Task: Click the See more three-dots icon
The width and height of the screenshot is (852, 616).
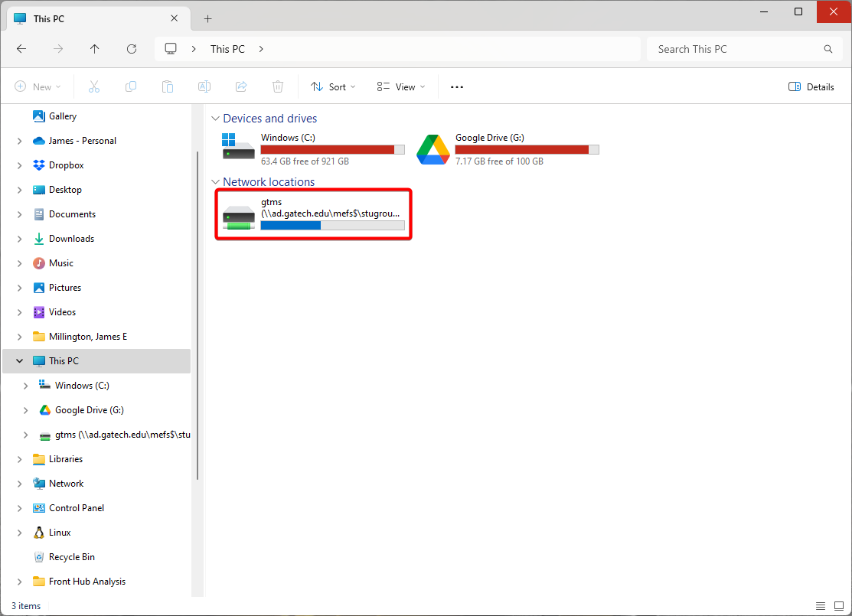Action: 457,87
